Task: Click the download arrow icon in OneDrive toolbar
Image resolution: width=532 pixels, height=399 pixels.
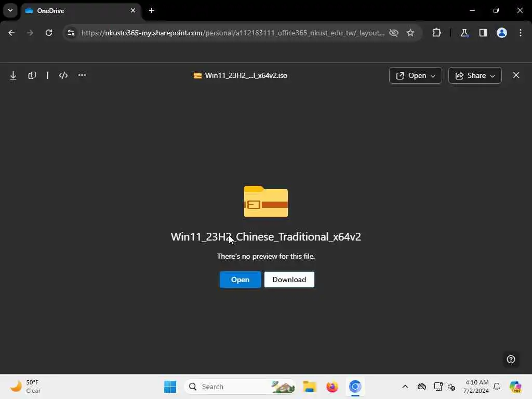Action: pyautogui.click(x=13, y=75)
